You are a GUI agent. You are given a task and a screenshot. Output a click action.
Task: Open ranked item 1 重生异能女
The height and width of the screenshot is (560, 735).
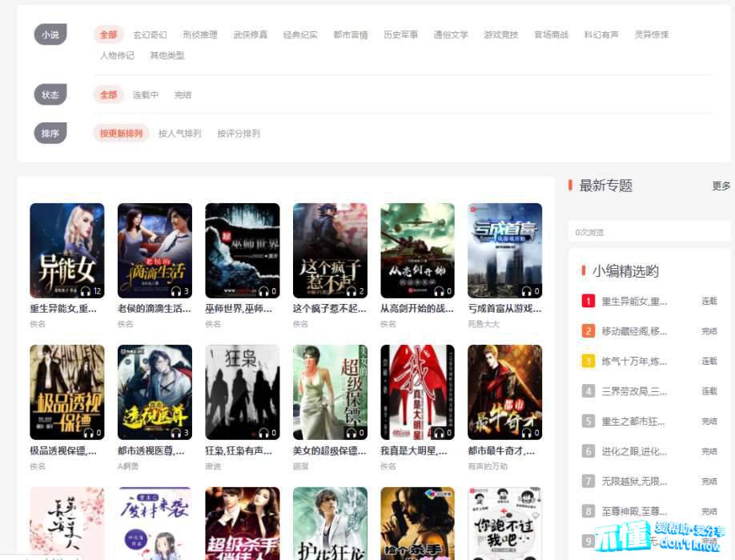634,301
